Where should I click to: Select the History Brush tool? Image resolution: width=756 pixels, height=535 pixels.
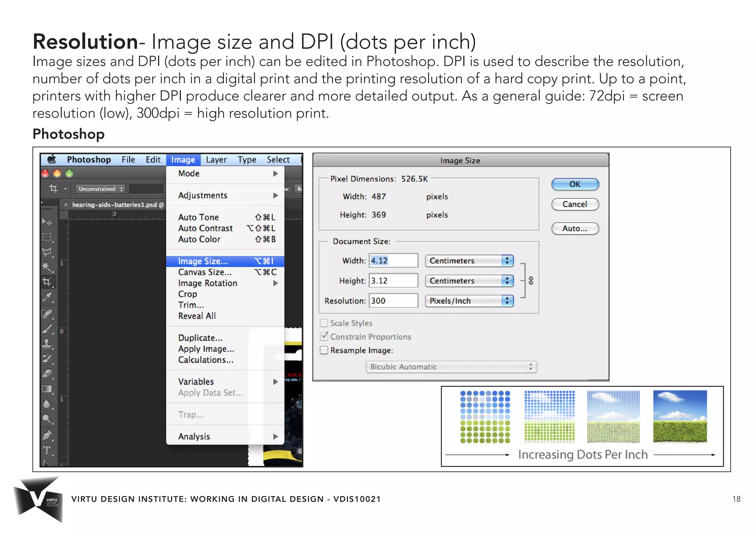click(x=47, y=359)
